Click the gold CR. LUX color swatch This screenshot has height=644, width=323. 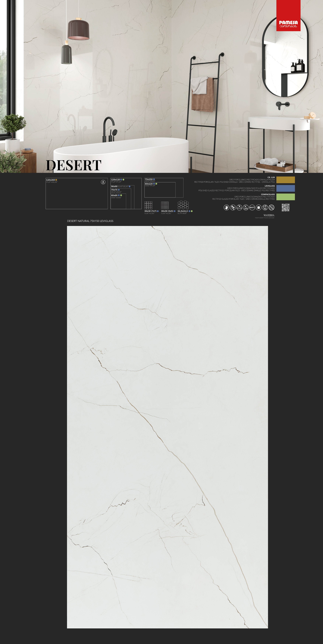click(x=286, y=180)
